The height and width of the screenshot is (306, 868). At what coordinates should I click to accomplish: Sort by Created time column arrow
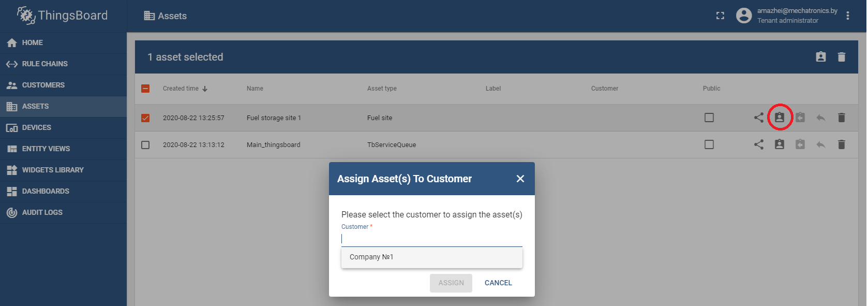pos(205,89)
